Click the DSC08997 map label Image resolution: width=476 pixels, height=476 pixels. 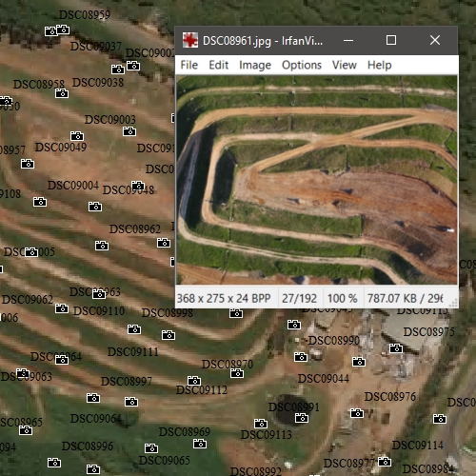click(127, 381)
